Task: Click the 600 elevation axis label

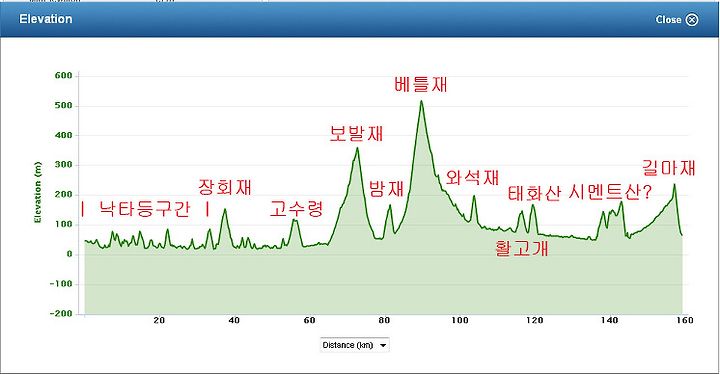Action: 63,76
